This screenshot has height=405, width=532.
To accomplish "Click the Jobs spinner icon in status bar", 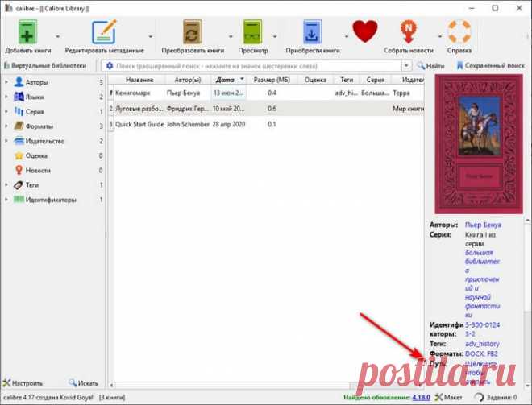I will (479, 397).
